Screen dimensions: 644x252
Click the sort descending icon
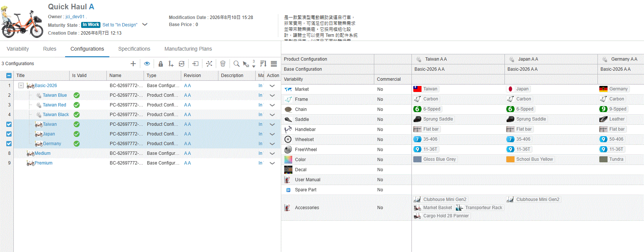pos(263,64)
